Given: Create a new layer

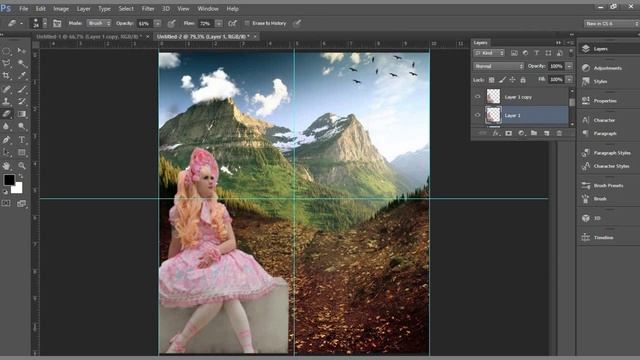Looking at the screenshot, I should 547,133.
